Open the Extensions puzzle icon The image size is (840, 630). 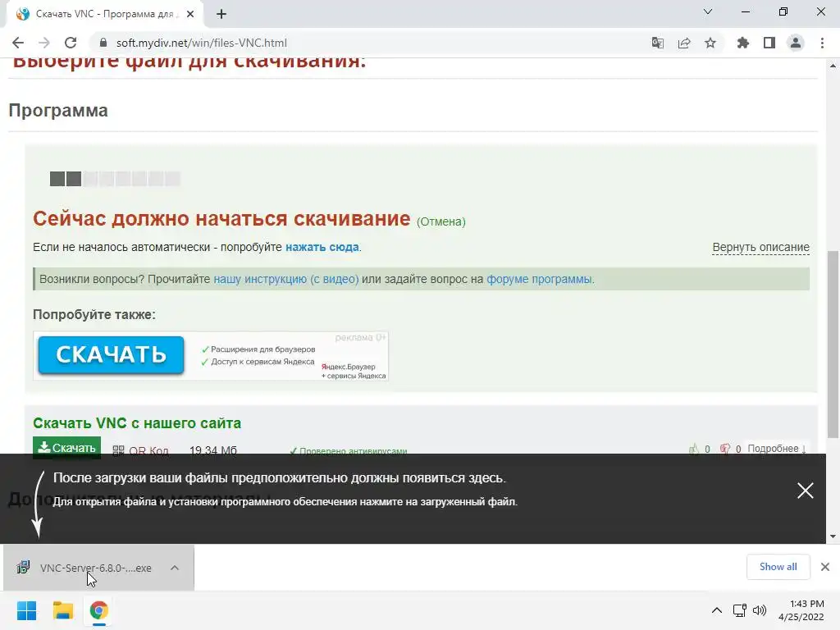[742, 43]
